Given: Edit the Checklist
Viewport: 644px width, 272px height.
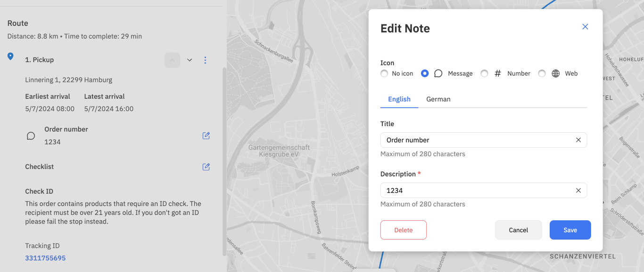Looking at the screenshot, I should (206, 167).
